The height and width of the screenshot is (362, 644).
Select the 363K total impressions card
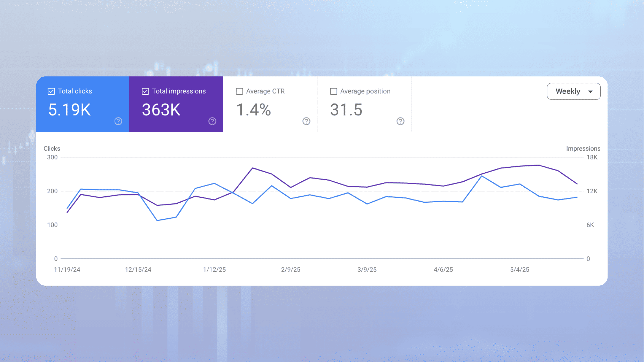(161, 110)
